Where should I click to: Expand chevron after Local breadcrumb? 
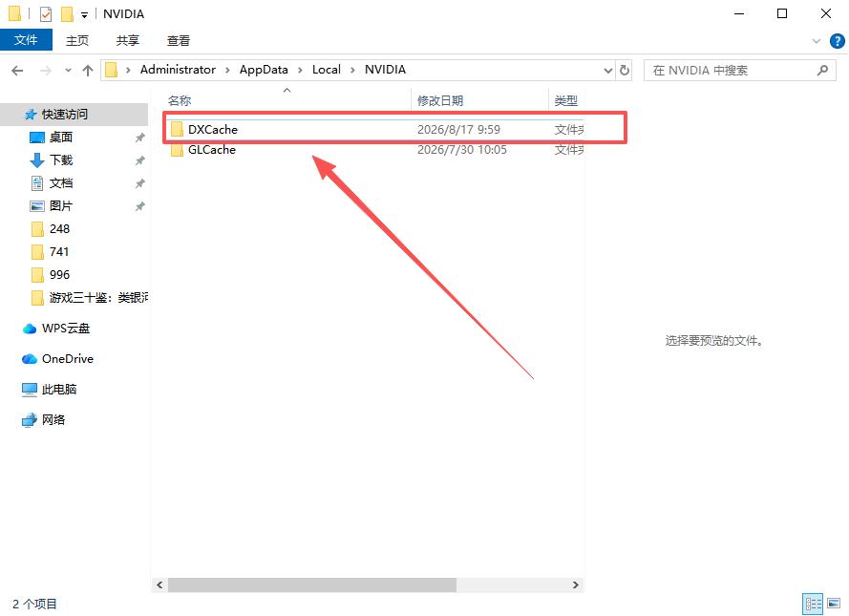coord(352,71)
